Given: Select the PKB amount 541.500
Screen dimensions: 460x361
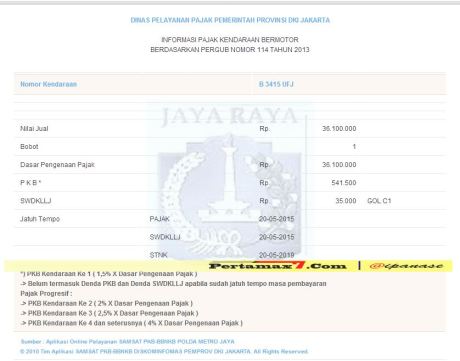Looking at the screenshot, I should coord(344,183).
